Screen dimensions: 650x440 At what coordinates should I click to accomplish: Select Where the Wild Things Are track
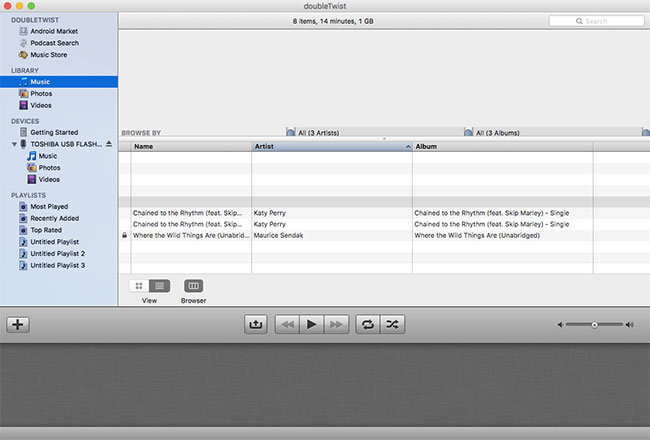click(191, 235)
